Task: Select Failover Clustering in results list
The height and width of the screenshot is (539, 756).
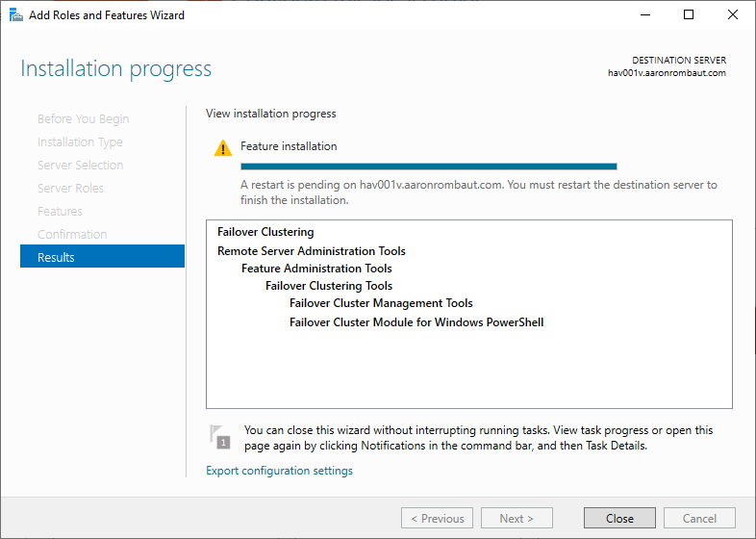Action: pyautogui.click(x=265, y=232)
